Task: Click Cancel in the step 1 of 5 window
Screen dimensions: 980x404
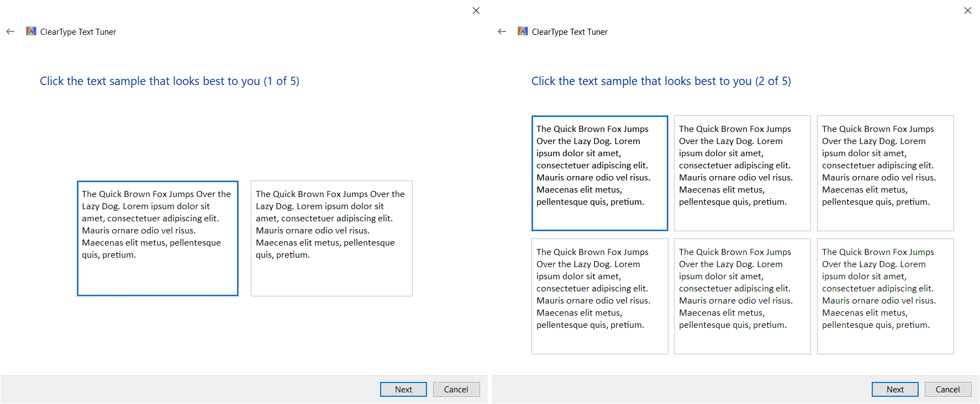Action: pos(456,389)
